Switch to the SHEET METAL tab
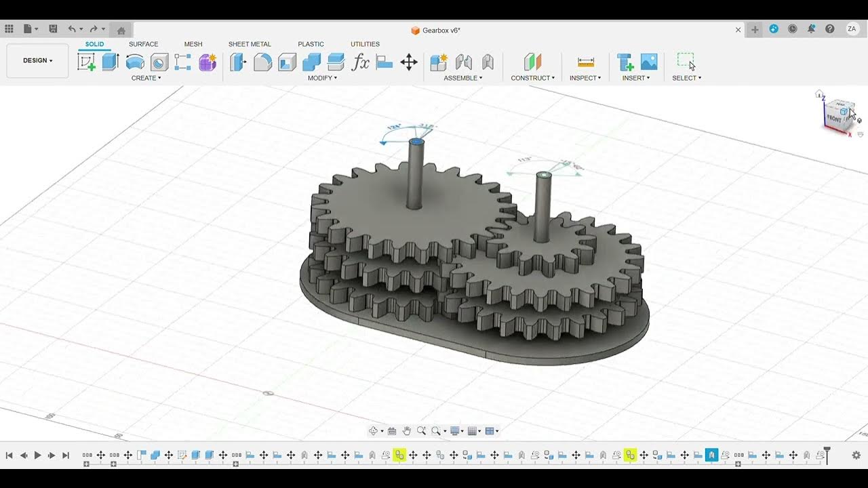Image resolution: width=868 pixels, height=488 pixels. (x=250, y=44)
